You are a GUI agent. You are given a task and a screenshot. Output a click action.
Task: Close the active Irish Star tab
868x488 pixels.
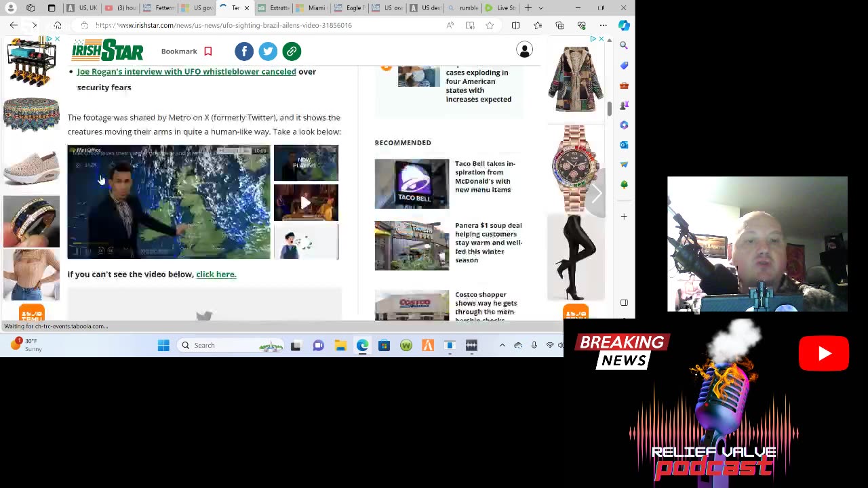pos(247,7)
